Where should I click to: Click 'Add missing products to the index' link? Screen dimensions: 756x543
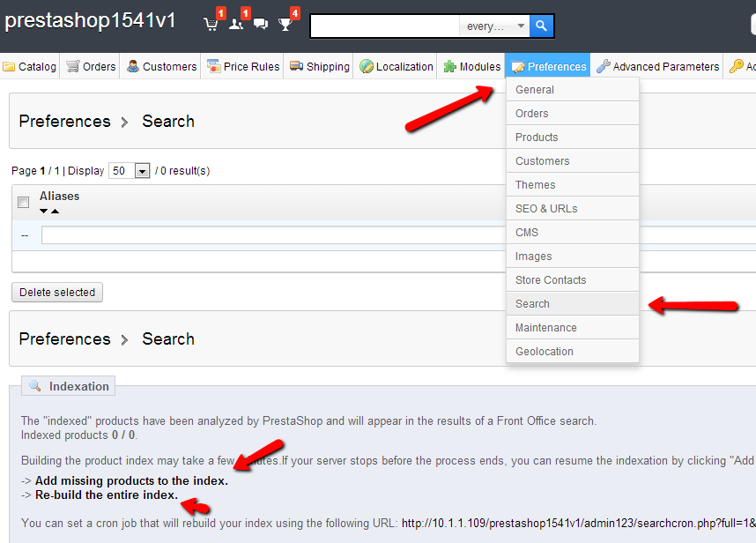[x=131, y=480]
